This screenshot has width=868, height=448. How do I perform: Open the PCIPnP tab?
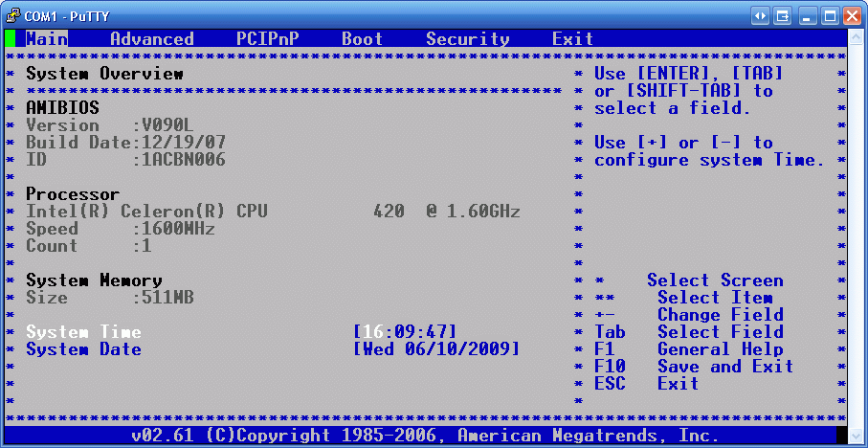point(268,38)
